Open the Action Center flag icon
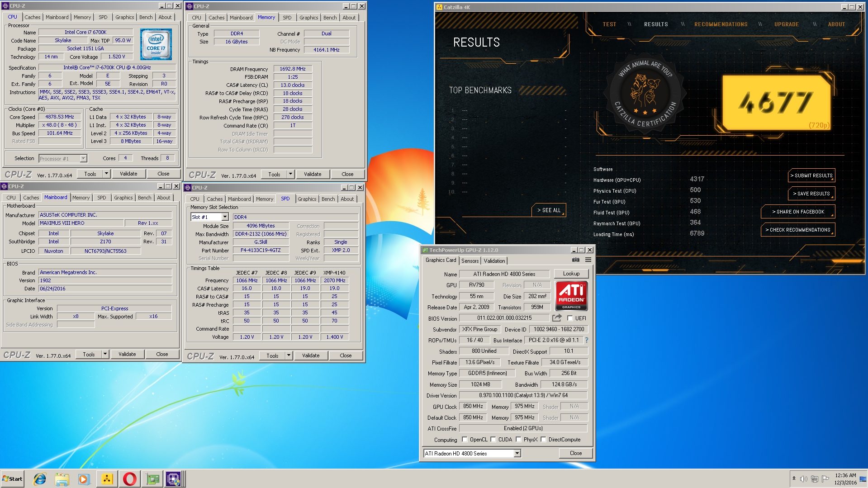Image resolution: width=868 pixels, height=488 pixels. pyautogui.click(x=825, y=479)
